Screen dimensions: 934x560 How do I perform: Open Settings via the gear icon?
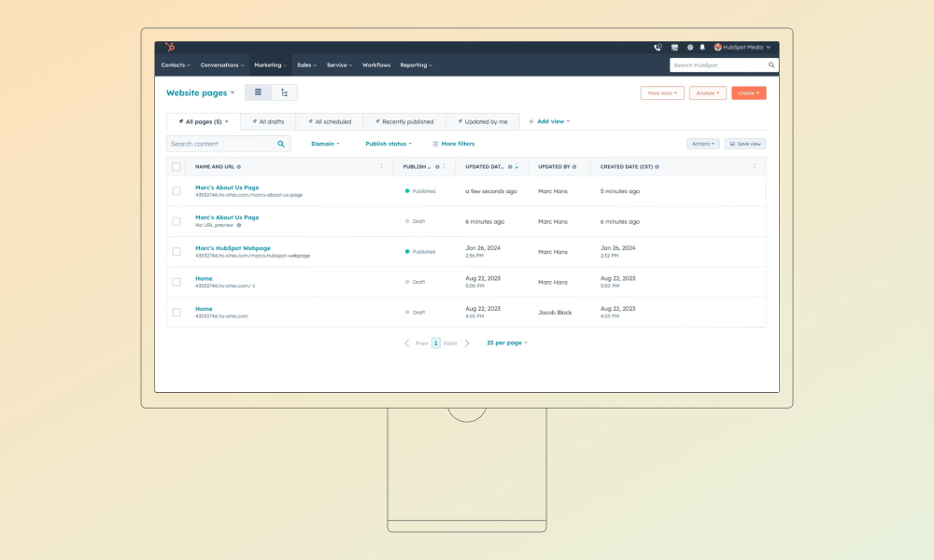tap(689, 47)
